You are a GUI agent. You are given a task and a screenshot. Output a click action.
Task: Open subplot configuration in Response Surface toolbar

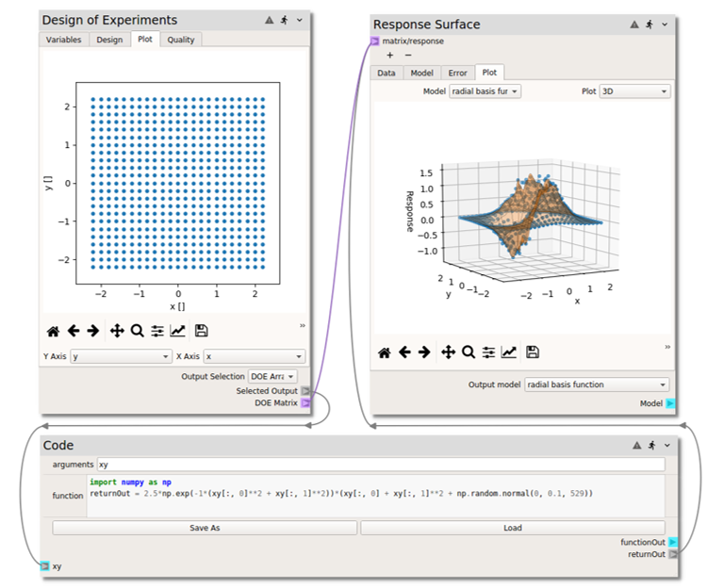[488, 352]
